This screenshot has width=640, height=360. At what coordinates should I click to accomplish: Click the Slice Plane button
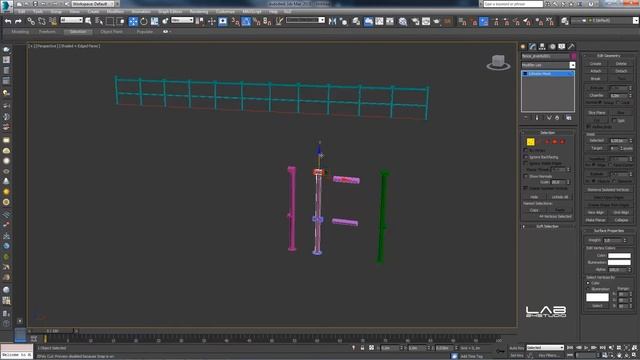[596, 113]
